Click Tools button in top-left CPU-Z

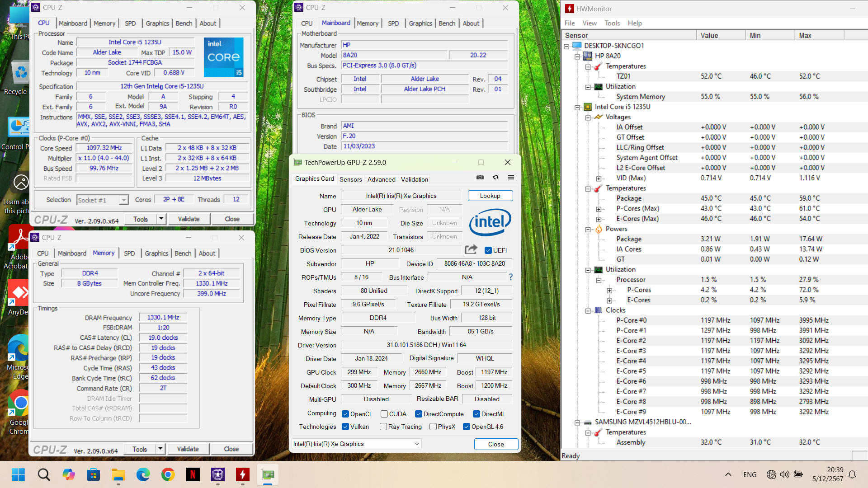(141, 219)
